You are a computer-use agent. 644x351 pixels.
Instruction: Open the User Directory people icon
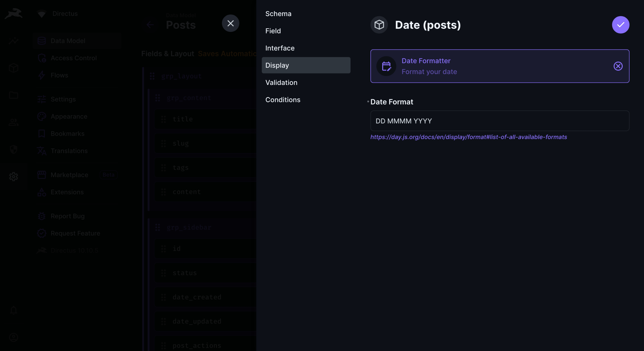coord(14,123)
